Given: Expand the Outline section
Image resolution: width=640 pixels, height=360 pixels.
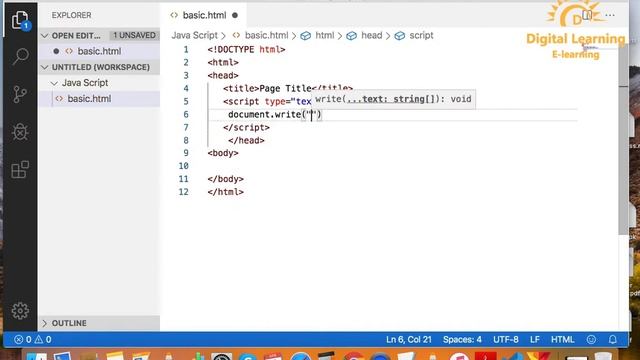Looking at the screenshot, I should (44, 323).
